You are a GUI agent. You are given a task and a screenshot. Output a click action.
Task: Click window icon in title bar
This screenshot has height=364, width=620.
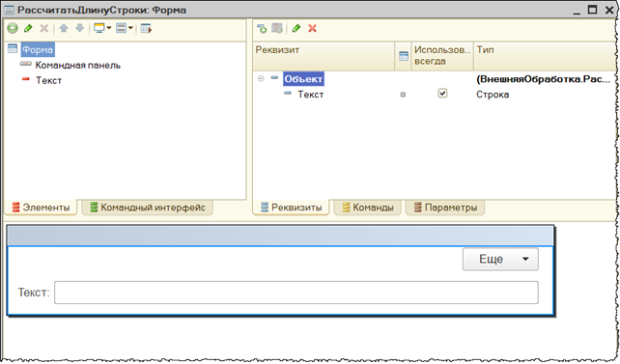tap(9, 10)
